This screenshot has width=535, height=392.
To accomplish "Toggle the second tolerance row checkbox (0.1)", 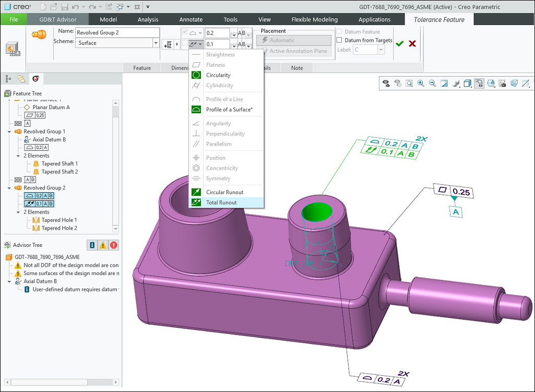I will [x=185, y=43].
